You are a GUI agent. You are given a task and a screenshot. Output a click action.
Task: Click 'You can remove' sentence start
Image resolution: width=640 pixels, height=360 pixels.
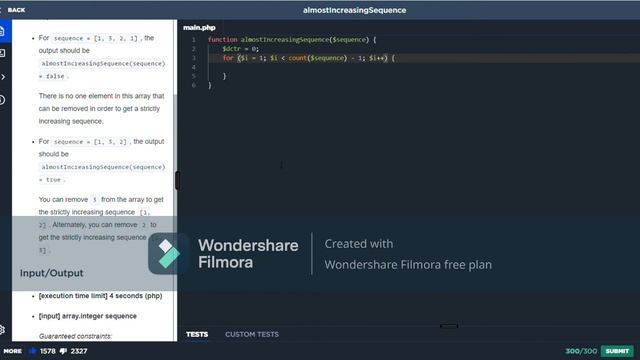pos(63,200)
